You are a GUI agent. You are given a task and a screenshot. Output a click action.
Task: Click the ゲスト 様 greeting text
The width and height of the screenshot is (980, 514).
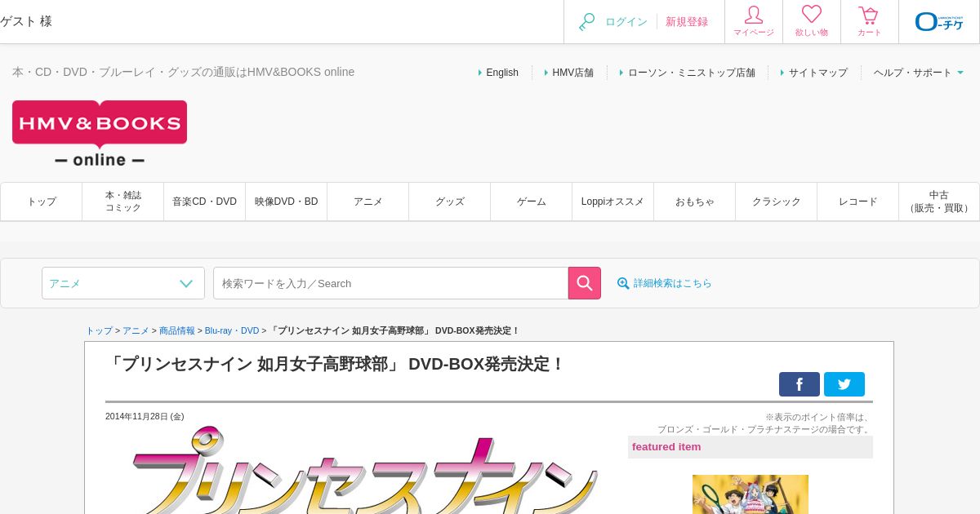coord(26,21)
